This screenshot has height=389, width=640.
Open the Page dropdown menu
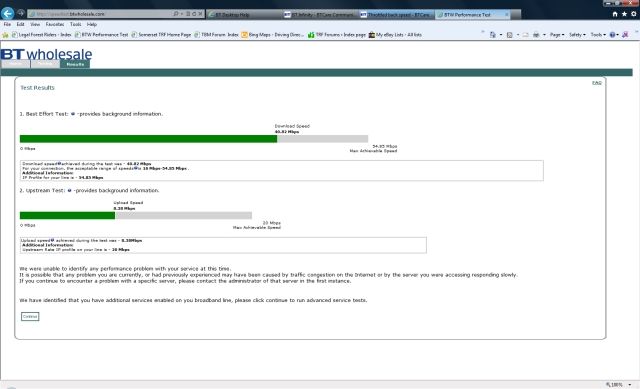[557, 35]
